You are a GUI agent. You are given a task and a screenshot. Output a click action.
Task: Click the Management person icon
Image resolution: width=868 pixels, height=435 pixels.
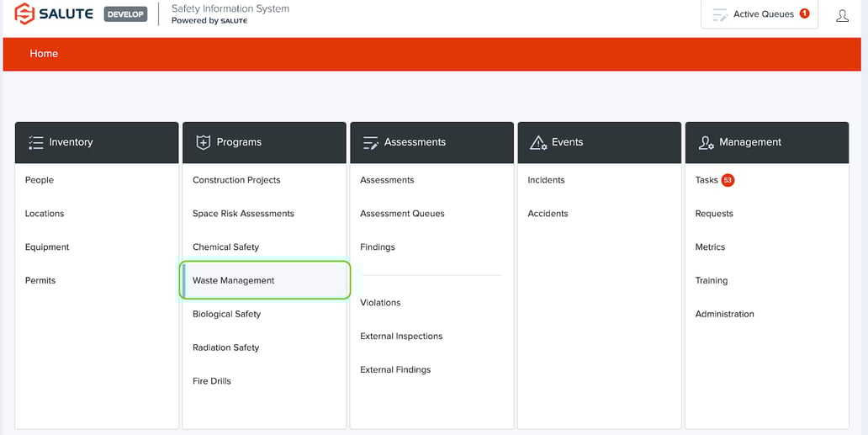coord(706,143)
